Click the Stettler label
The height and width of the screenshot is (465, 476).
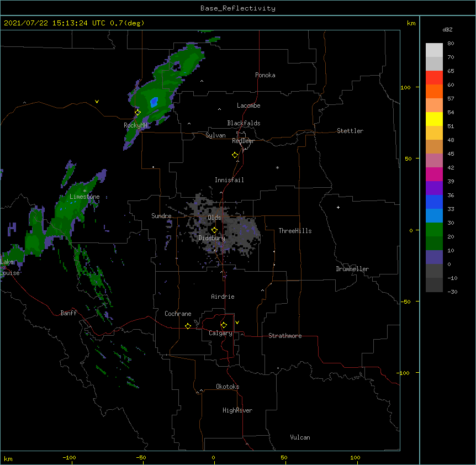coord(350,131)
